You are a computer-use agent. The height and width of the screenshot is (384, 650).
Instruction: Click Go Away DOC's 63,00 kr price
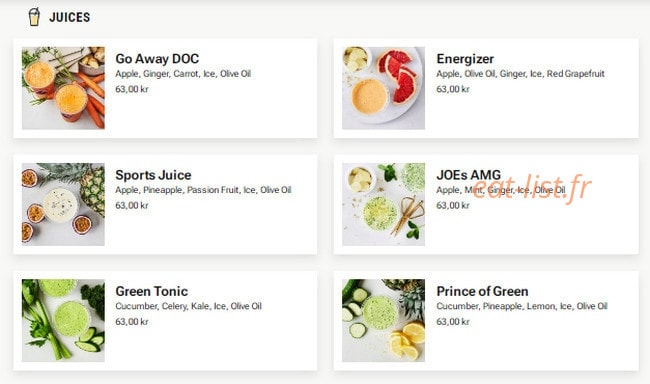(132, 89)
